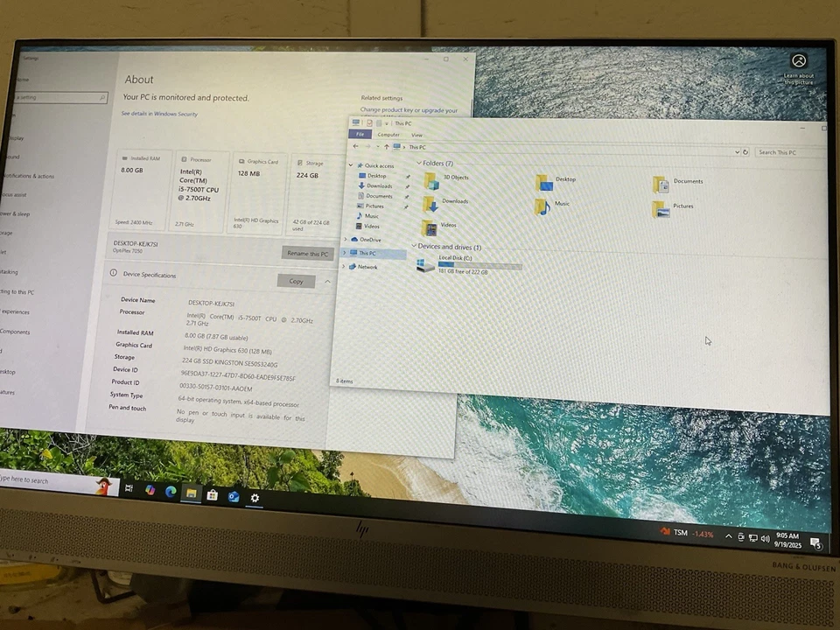This screenshot has width=840, height=630.
Task: Open the Desktop folder
Action: [x=564, y=179]
